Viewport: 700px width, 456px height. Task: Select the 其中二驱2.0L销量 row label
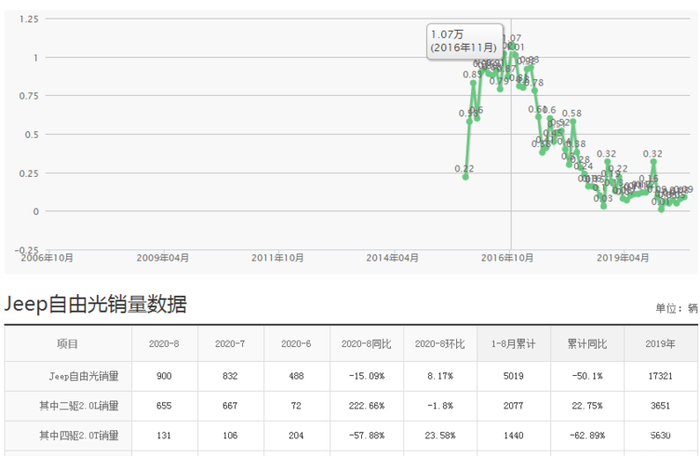(79, 406)
